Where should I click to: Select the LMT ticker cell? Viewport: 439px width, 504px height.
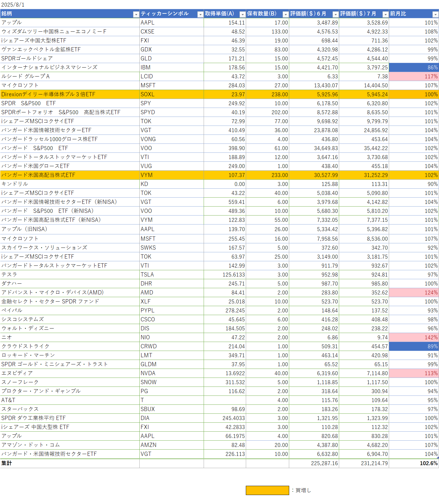(172, 355)
